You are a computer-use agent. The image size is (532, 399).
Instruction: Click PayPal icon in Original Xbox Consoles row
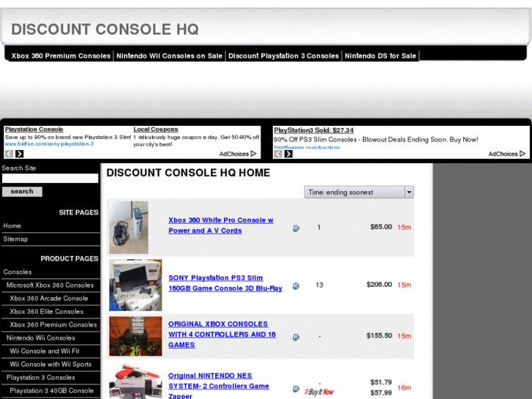coord(296,338)
